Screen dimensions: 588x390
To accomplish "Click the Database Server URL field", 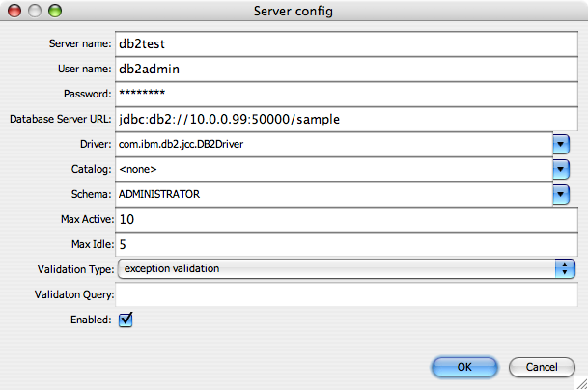I will tap(346, 120).
